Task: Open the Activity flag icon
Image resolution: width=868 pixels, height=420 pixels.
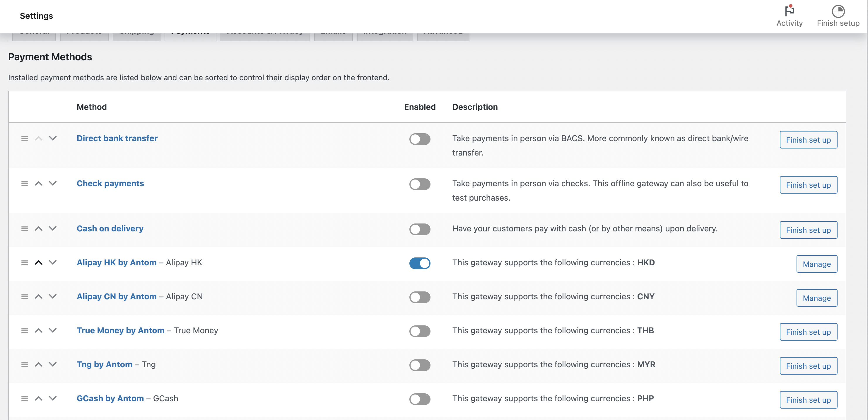Action: [x=789, y=11]
